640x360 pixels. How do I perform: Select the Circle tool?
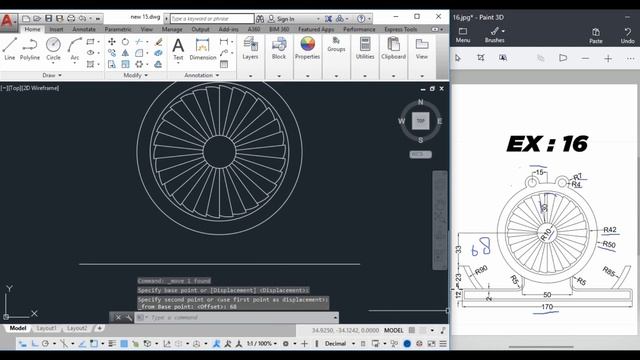[x=53, y=49]
